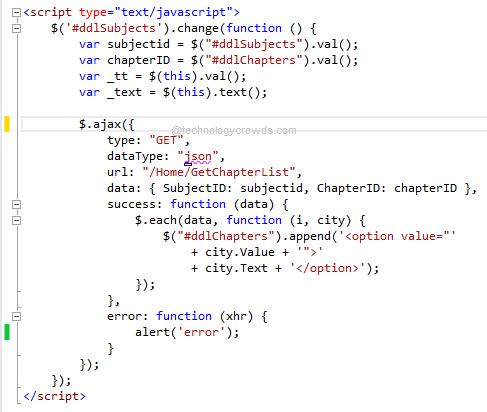487x412 pixels.
Task: Collapse the success function block
Action: (16, 204)
